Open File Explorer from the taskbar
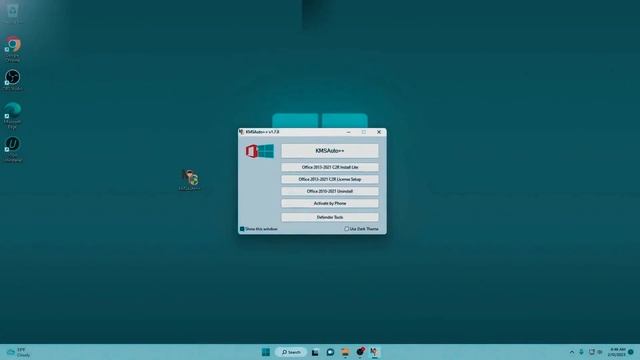 (345, 352)
